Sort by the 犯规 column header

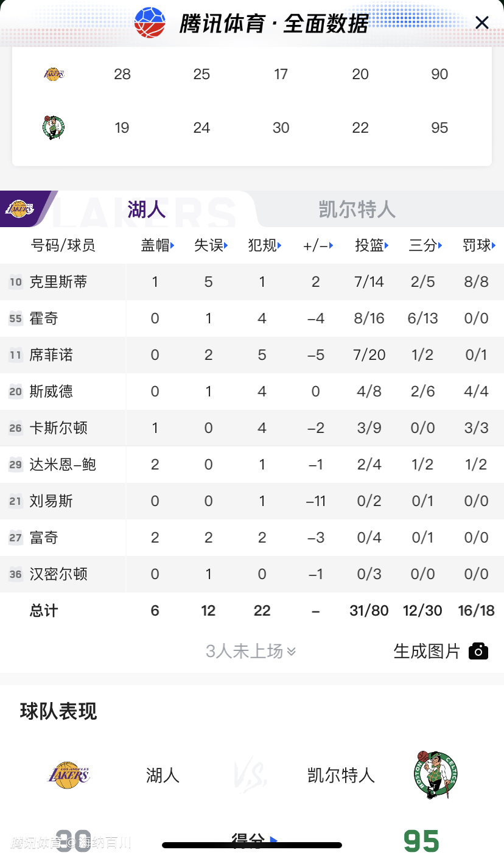pos(264,245)
